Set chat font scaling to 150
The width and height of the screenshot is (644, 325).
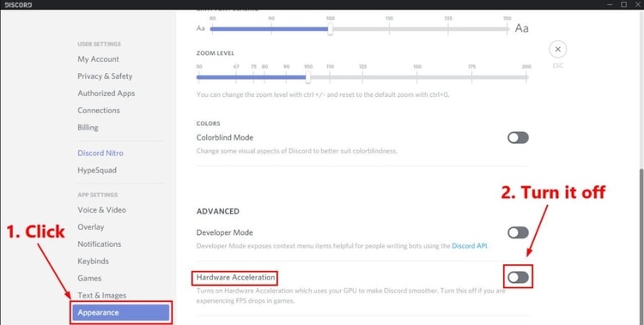tap(507, 29)
